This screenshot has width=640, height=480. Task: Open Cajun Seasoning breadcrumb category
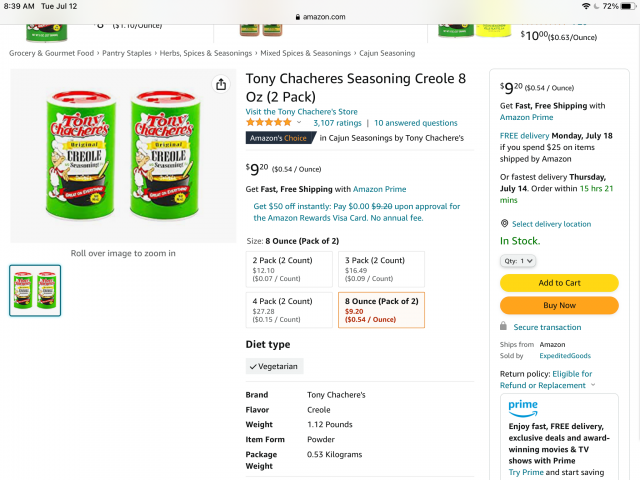(387, 53)
